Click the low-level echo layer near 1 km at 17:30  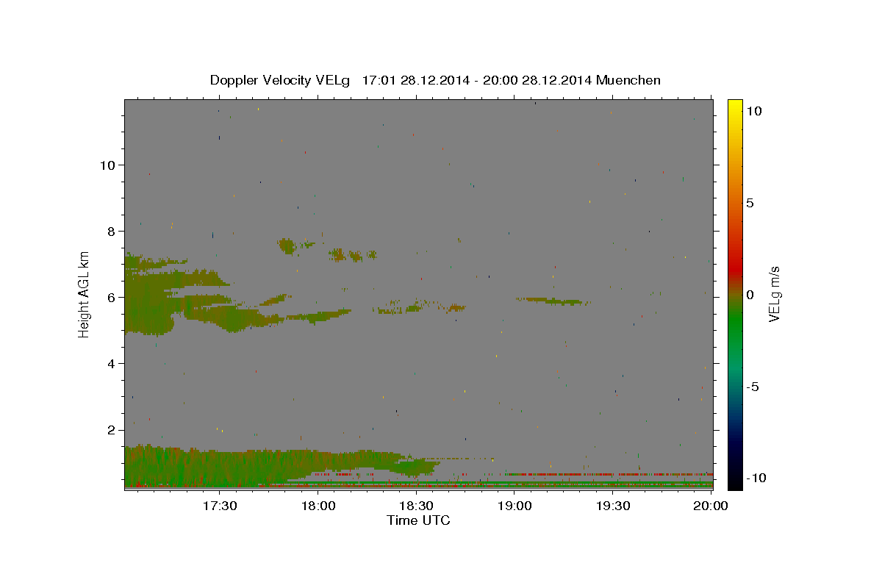[x=220, y=467]
